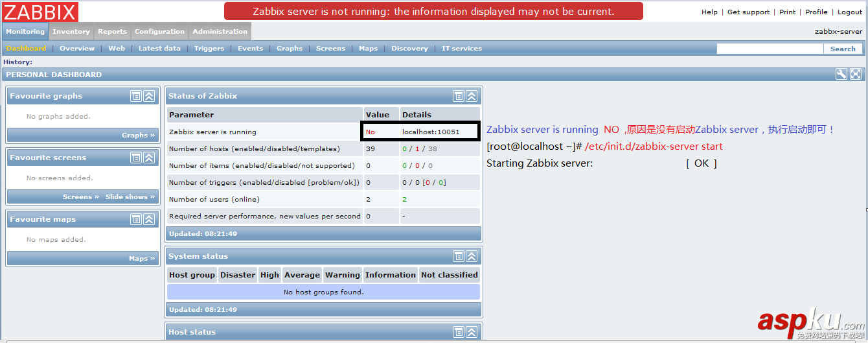Toggle fullscreen mode icon in dashboard header
Image resolution: width=868 pixels, height=343 pixels.
click(855, 75)
